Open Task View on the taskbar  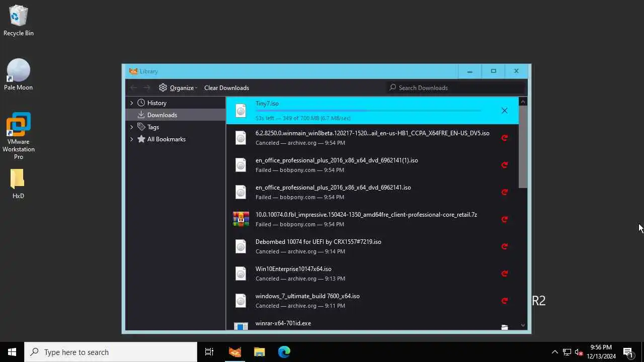tap(209, 352)
